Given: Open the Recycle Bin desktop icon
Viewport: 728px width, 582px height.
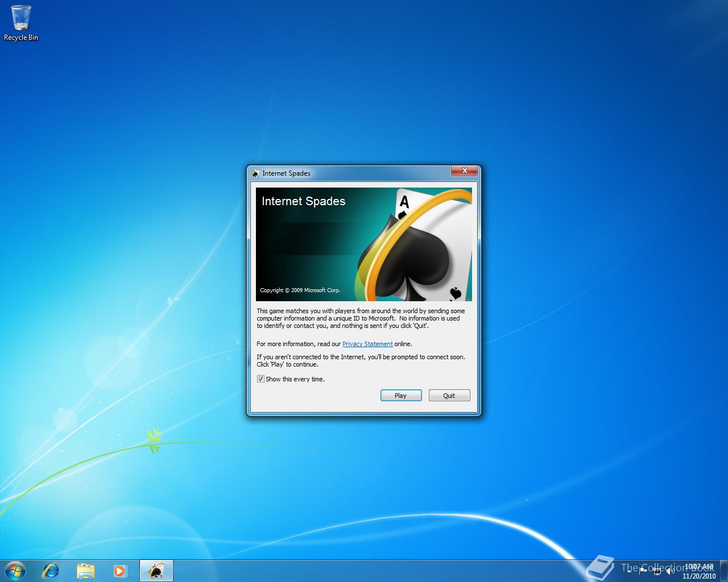Looking at the screenshot, I should click(x=21, y=23).
